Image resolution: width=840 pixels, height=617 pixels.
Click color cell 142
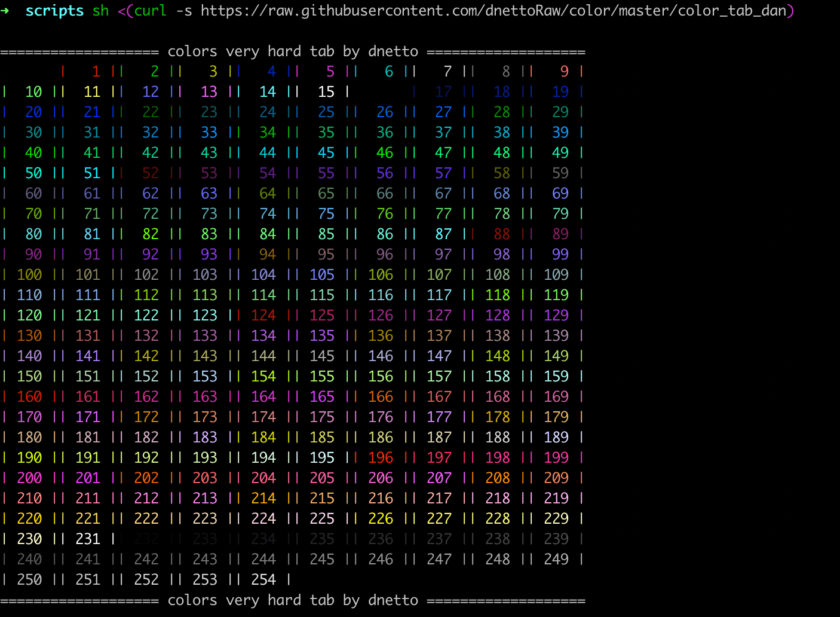pos(146,356)
